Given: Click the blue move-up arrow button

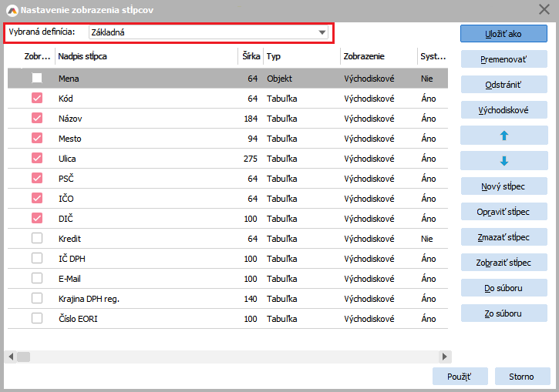Looking at the screenshot, I should pos(503,135).
